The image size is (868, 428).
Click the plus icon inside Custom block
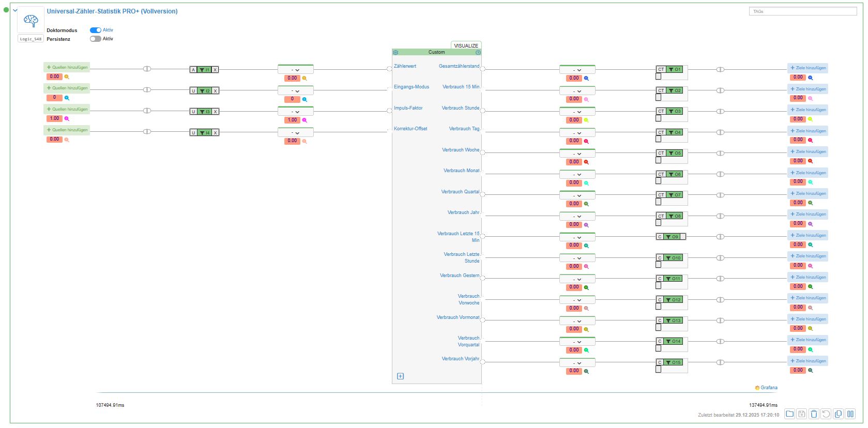click(x=400, y=376)
